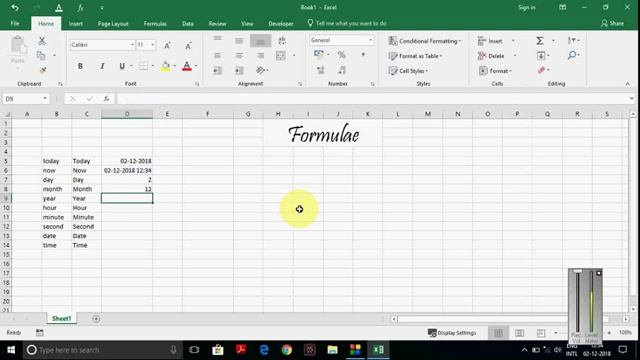Open Accounting Number Format currency icon

click(x=319, y=54)
